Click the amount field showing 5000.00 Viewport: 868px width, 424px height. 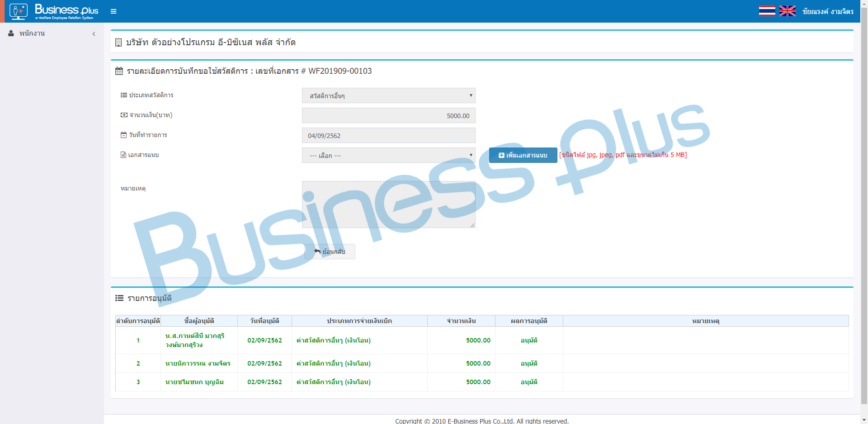388,115
